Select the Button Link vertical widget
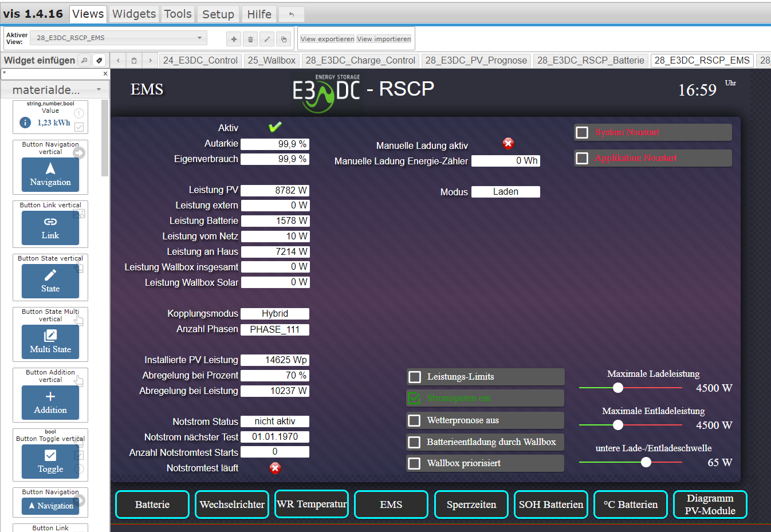Image resolution: width=771 pixels, height=532 pixels. point(50,224)
